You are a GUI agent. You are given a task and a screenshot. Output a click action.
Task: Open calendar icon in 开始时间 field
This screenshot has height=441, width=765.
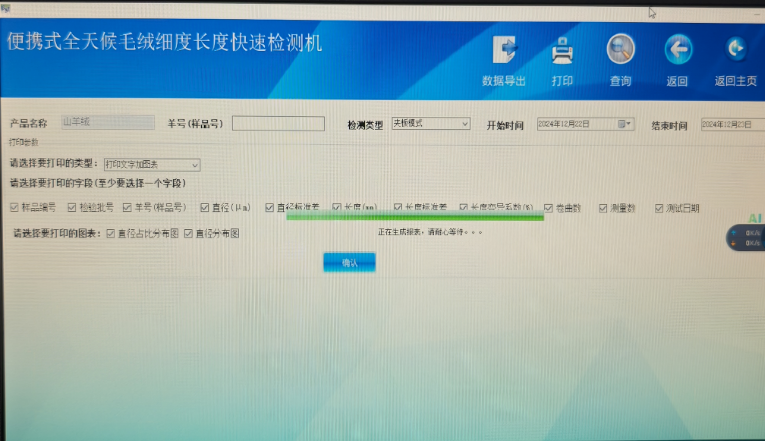[622, 124]
